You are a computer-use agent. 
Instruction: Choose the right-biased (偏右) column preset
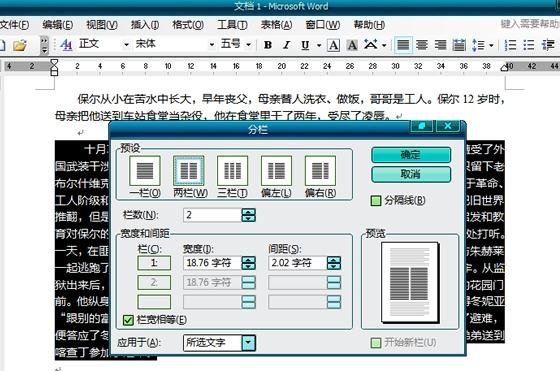pyautogui.click(x=320, y=171)
